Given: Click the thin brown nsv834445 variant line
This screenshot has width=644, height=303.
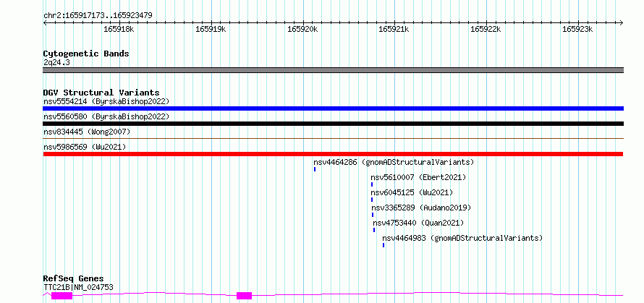Looking at the screenshot, I should click(333, 139).
